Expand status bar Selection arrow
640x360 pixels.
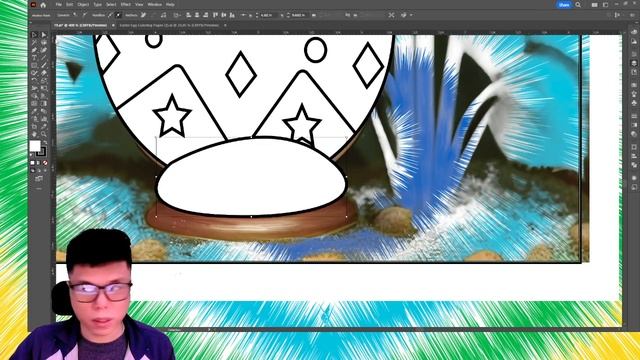pos(209,329)
